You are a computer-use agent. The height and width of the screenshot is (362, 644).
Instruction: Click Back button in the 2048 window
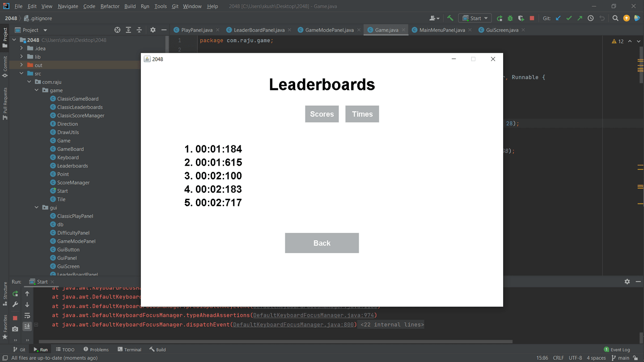[x=322, y=243]
